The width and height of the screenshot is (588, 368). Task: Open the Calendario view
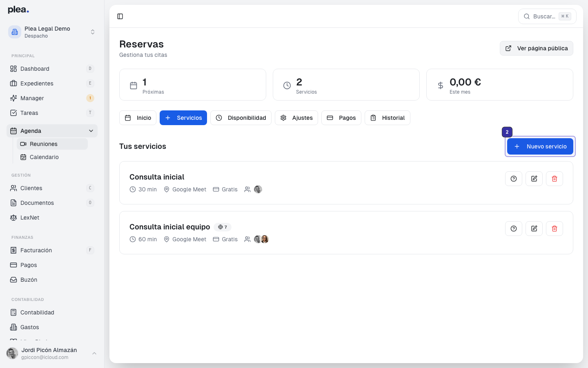tap(45, 157)
